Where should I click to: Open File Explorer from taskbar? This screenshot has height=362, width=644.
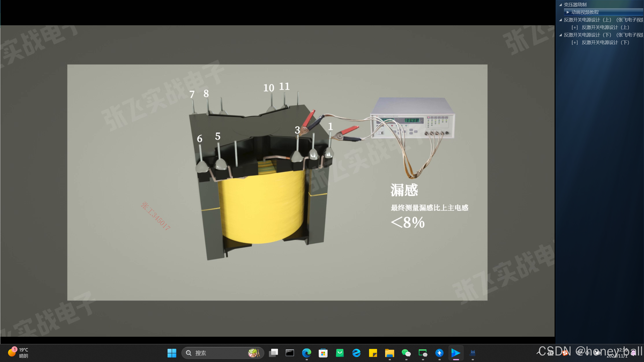pyautogui.click(x=389, y=353)
